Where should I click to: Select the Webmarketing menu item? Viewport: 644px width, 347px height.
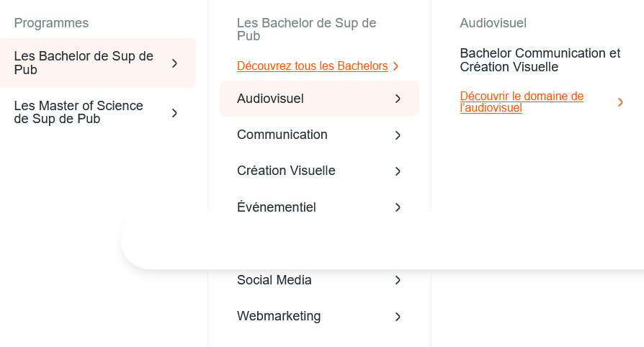point(279,316)
